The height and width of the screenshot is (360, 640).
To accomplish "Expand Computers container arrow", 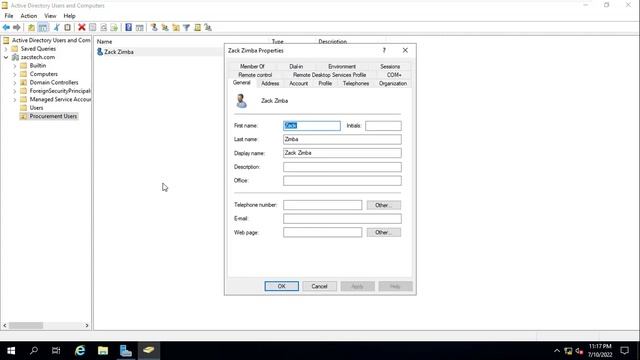I will coord(15,74).
